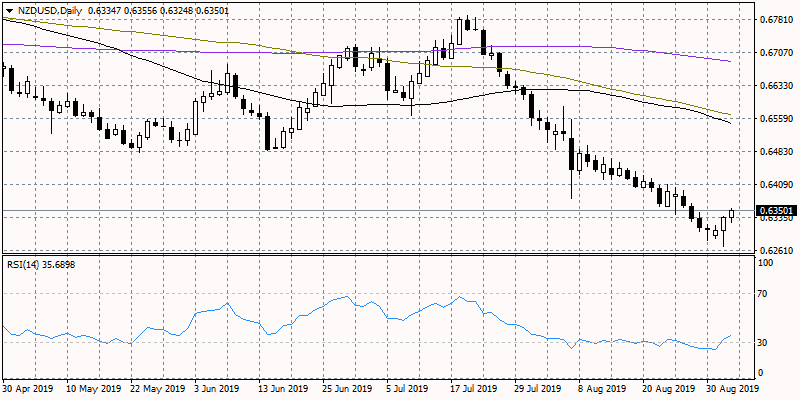Click the RSI 100 level label
This screenshot has width=800, height=400.
(x=767, y=262)
